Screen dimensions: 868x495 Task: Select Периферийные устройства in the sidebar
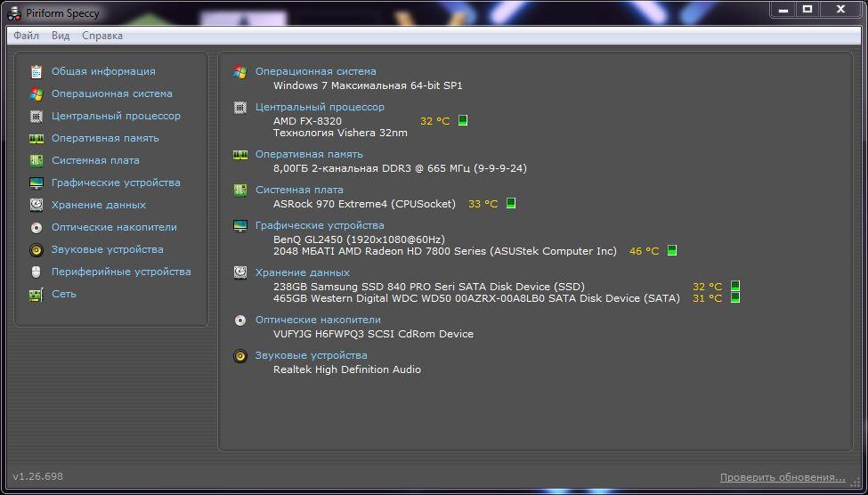coord(121,272)
